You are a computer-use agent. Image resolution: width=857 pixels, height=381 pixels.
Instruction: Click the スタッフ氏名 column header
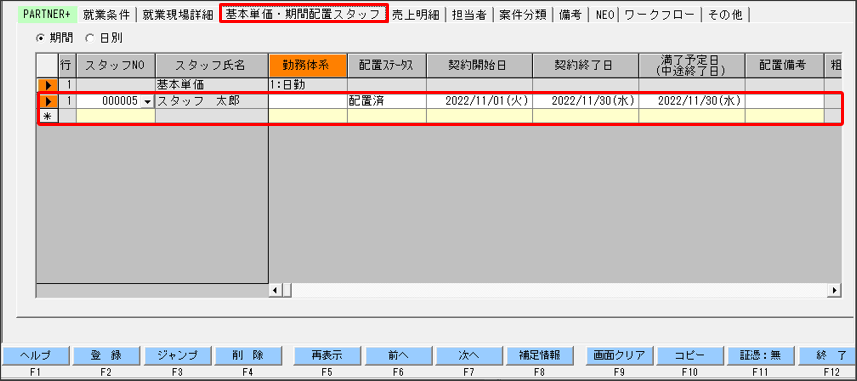pos(212,66)
